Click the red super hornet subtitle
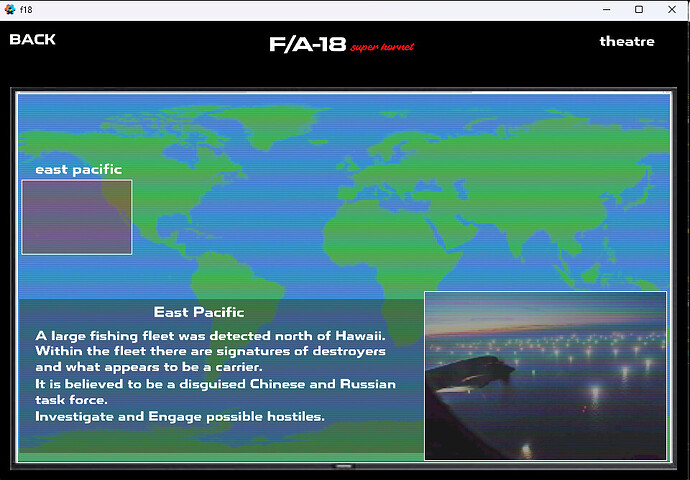Screen dimensions: 690x480 [382, 47]
